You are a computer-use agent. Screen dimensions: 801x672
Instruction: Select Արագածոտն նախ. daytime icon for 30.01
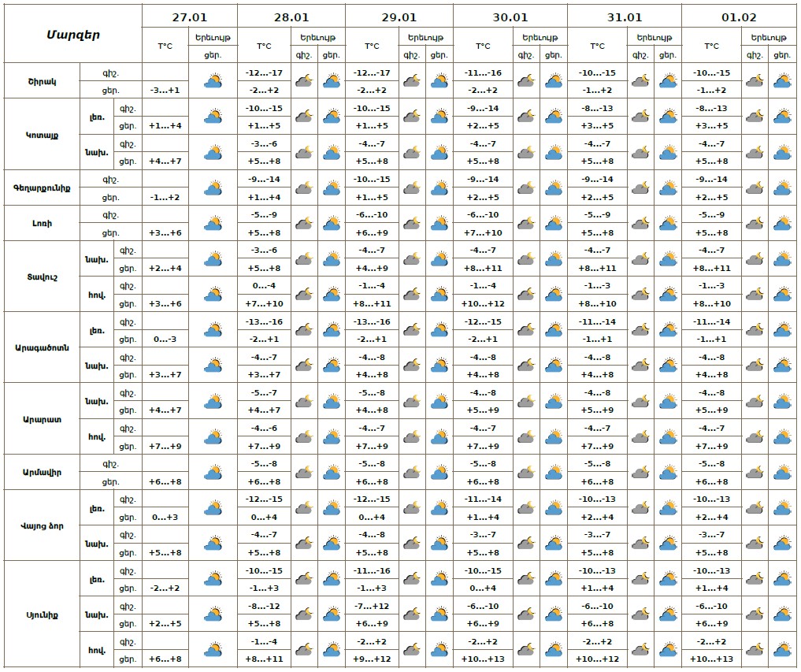(x=554, y=366)
